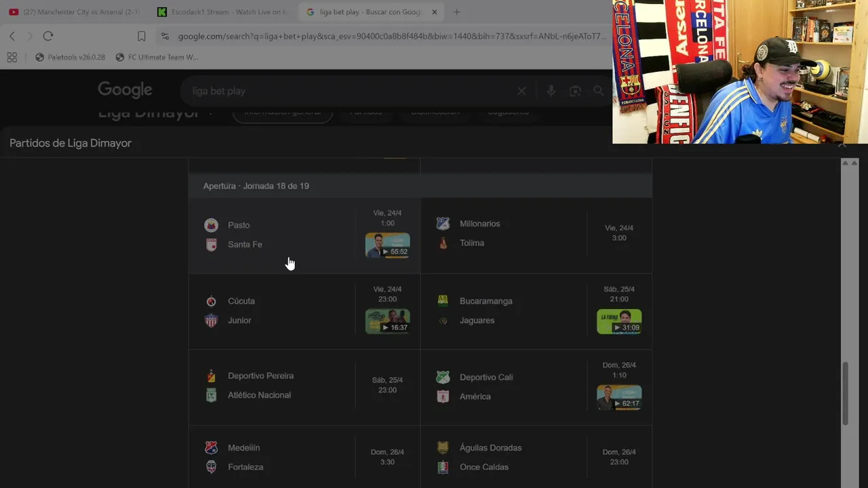Search by image with the lens icon
868x488 pixels.
[575, 91]
